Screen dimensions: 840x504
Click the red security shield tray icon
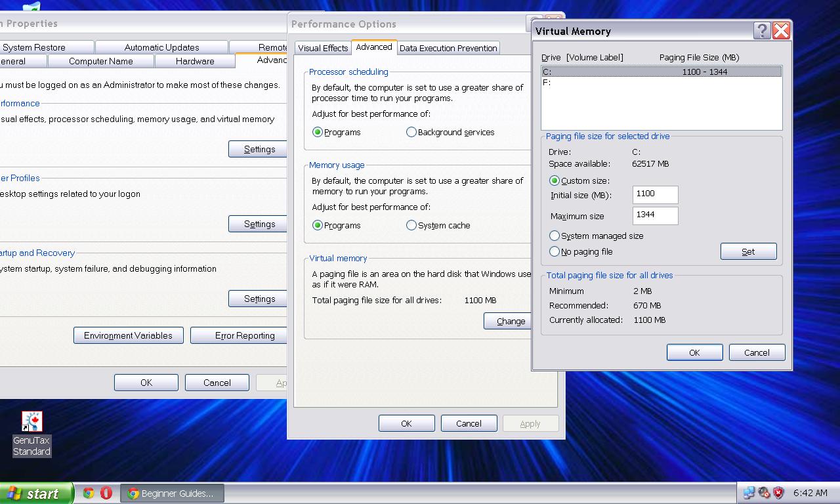click(778, 493)
